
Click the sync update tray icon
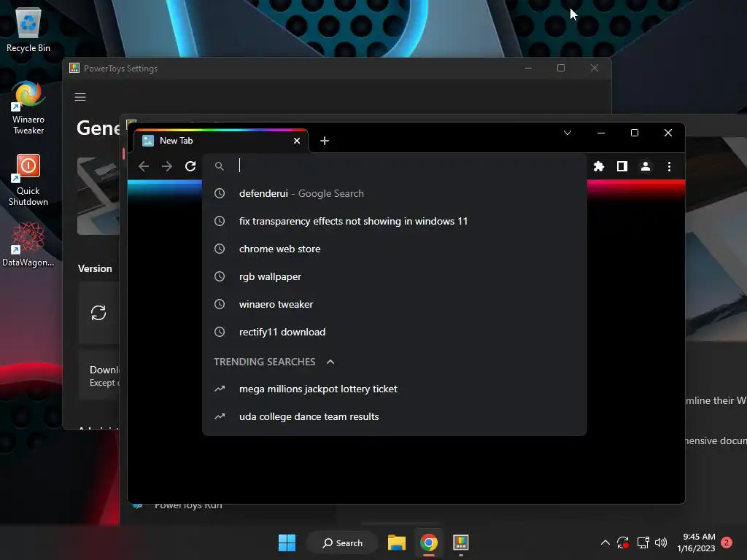pos(623,542)
